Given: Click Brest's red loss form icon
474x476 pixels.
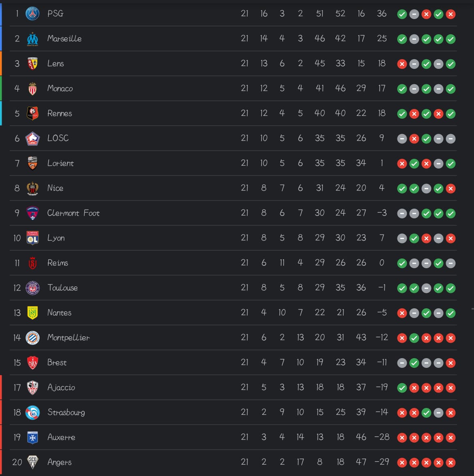Looking at the screenshot, I should point(451,363).
